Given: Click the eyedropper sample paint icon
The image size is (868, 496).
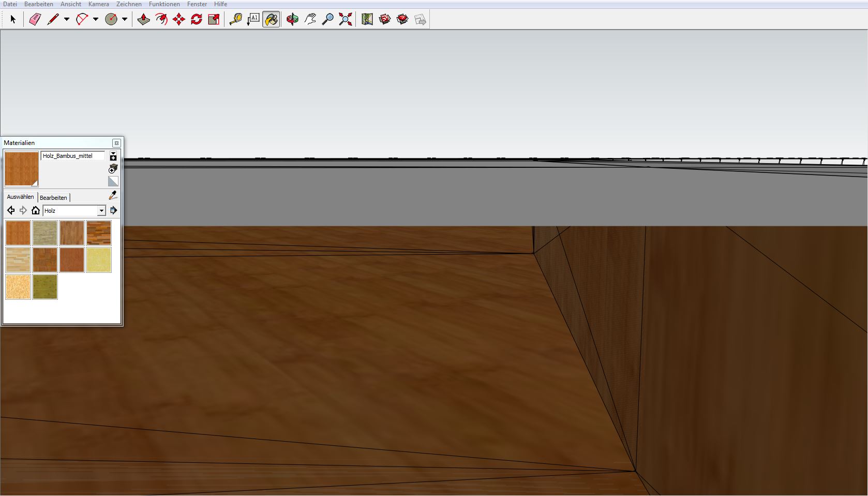Looking at the screenshot, I should tap(113, 195).
